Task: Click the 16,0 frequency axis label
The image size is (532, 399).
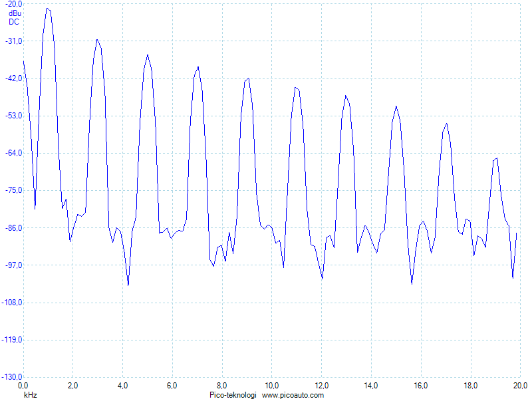Action: (x=421, y=386)
